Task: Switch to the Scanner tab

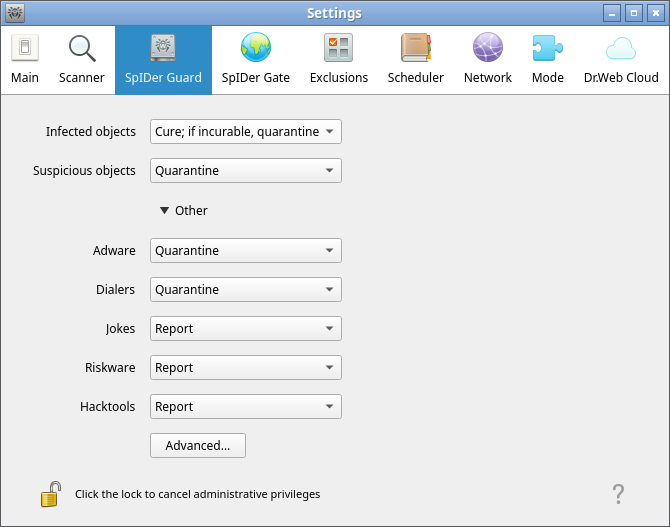Action: 82,60
